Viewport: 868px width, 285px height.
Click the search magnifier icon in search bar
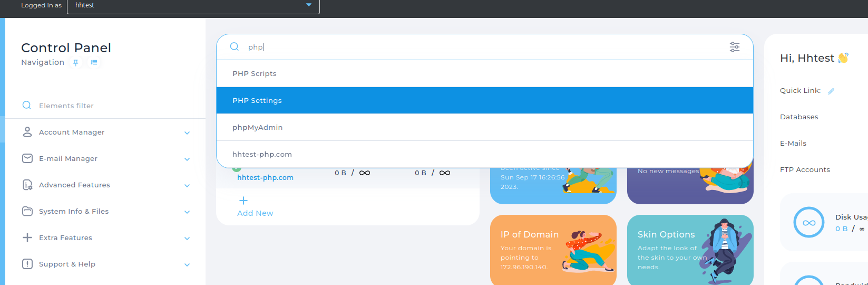(x=235, y=47)
